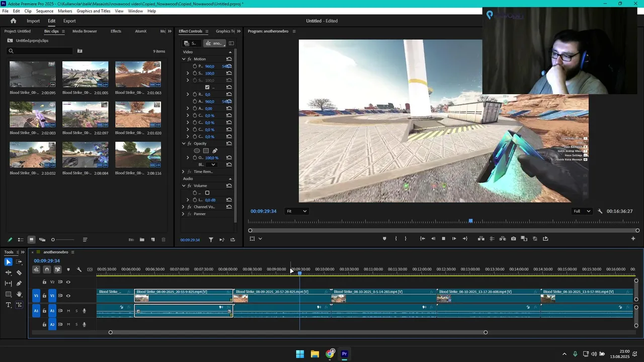Viewport: 644px width, 362px height.
Task: Enable voice-over record on A1
Action: pos(84,311)
